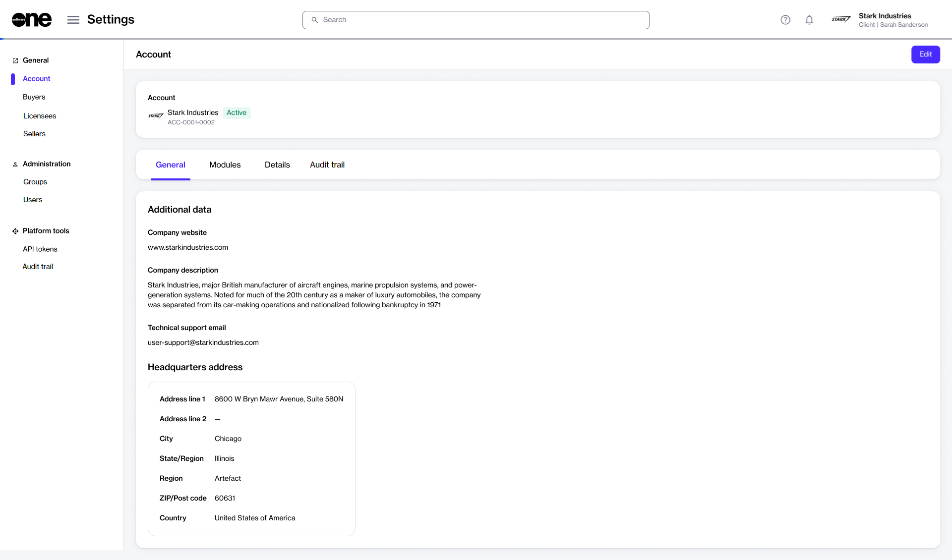Click the Platform tools section icon
952x560 pixels.
15,231
